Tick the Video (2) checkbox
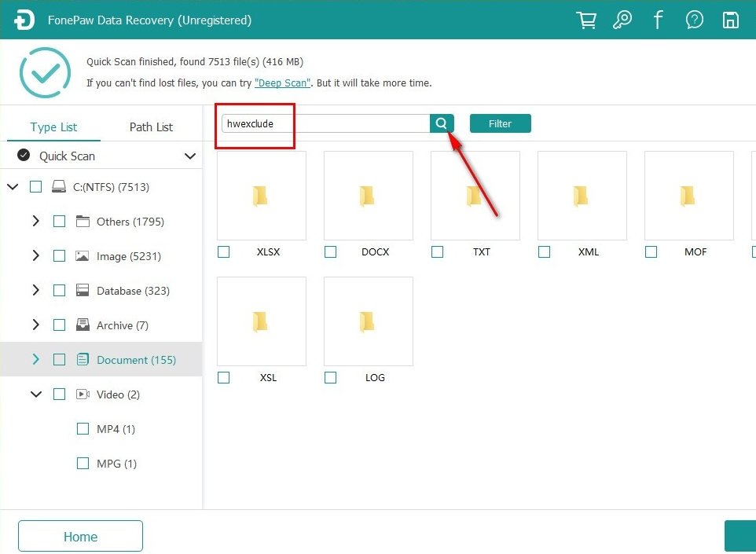 click(x=59, y=394)
